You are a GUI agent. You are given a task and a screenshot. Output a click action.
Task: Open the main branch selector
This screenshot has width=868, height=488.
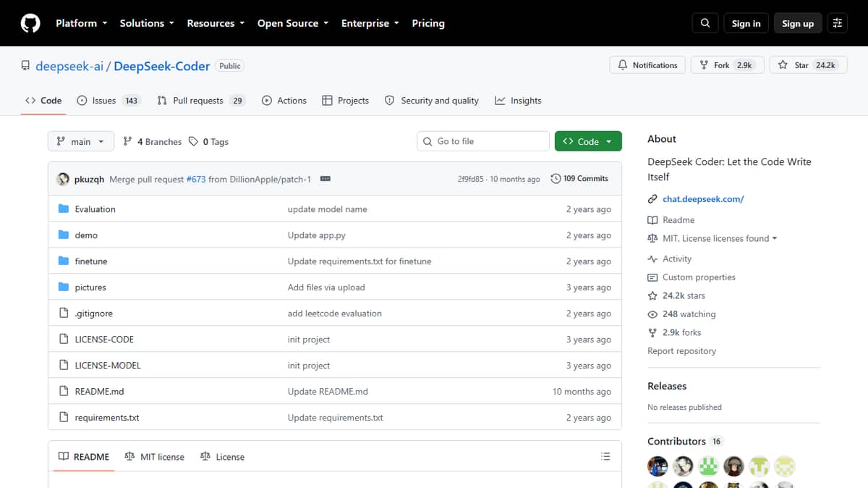tap(81, 141)
